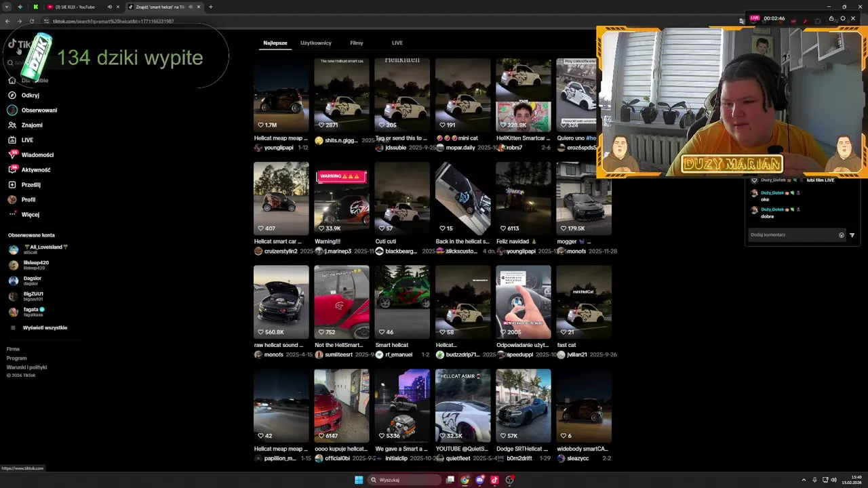Open the Znajomi friends icon
Image resolution: width=868 pixels, height=488 pixels.
12,125
